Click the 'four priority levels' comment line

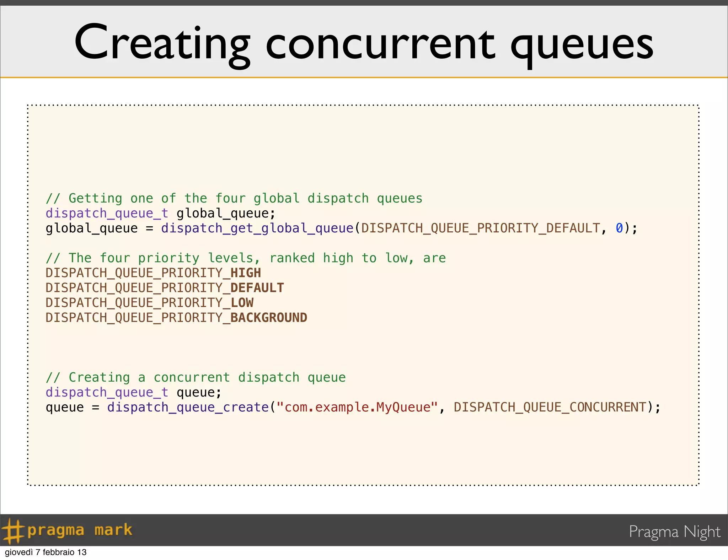(245, 258)
